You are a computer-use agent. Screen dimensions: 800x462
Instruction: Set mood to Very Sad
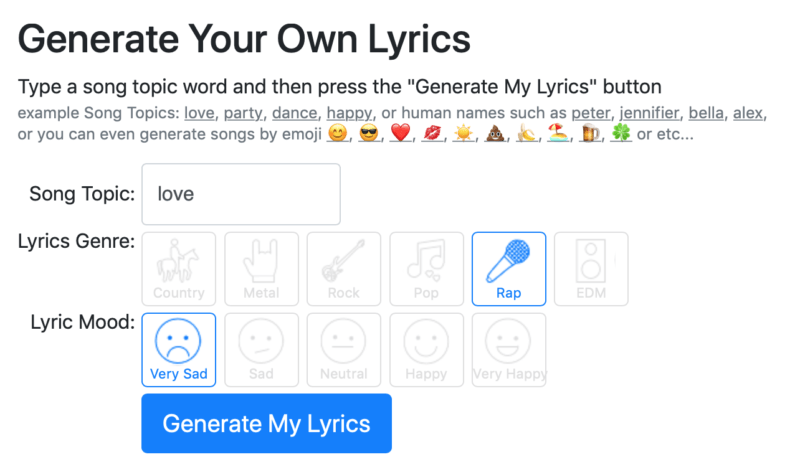click(x=179, y=349)
